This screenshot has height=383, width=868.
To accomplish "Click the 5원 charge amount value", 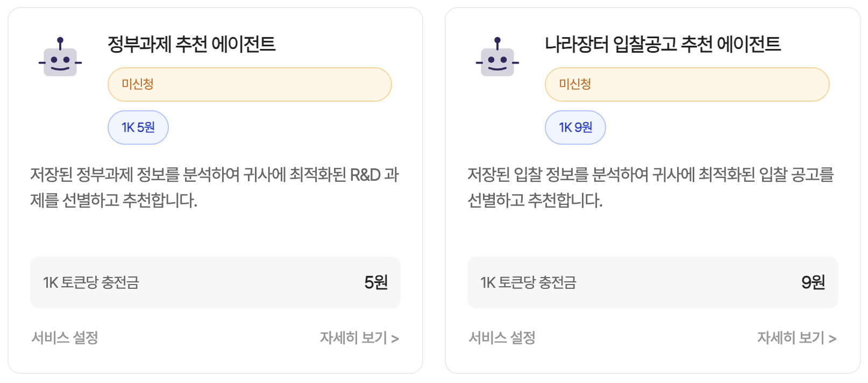I will 376,282.
